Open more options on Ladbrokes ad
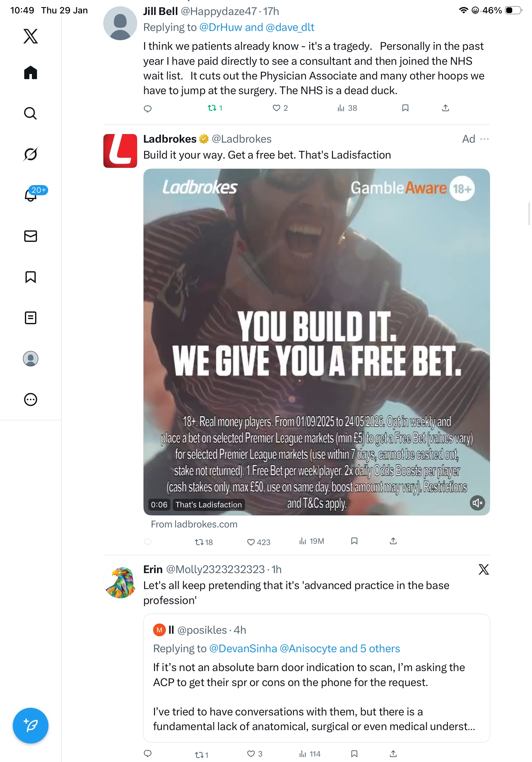This screenshot has height=762, width=532. pyautogui.click(x=484, y=139)
